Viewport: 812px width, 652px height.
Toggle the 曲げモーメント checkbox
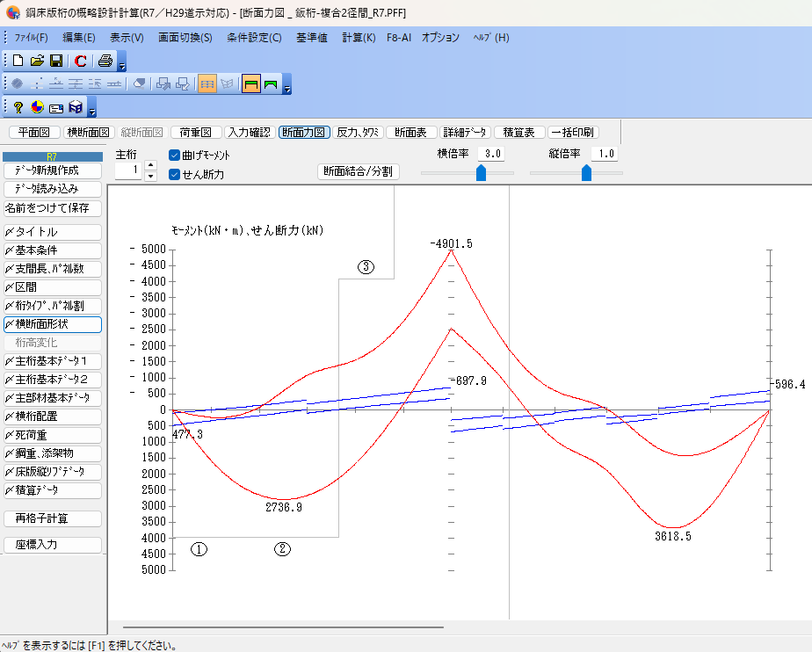pyautogui.click(x=175, y=155)
